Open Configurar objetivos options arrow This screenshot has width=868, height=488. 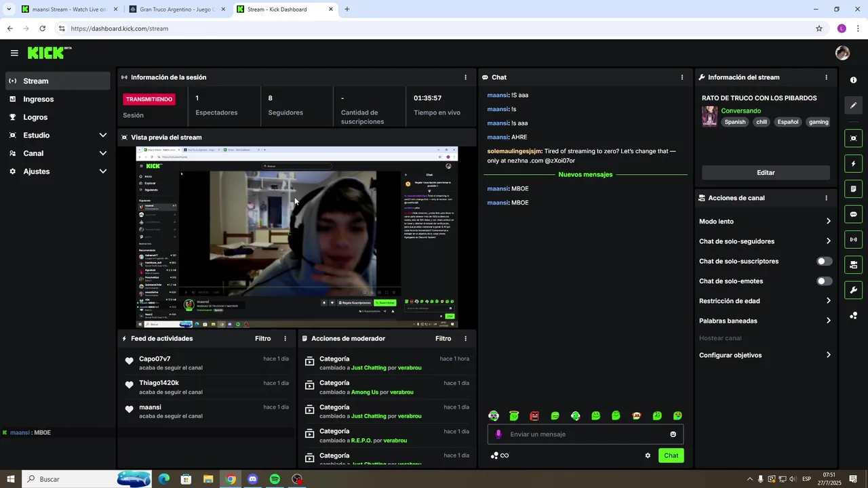tap(828, 355)
